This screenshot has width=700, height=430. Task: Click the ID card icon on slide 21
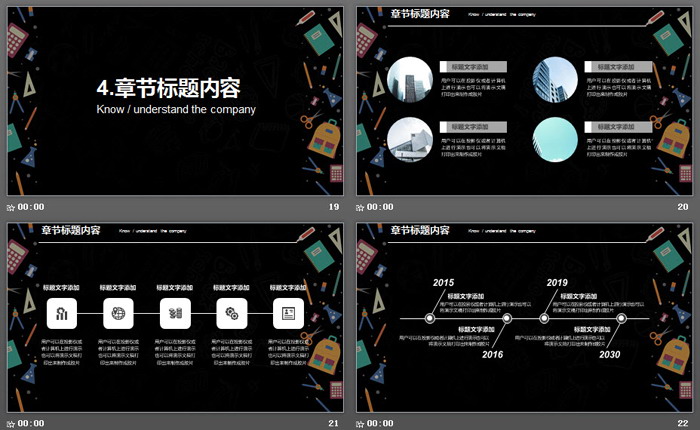(288, 313)
